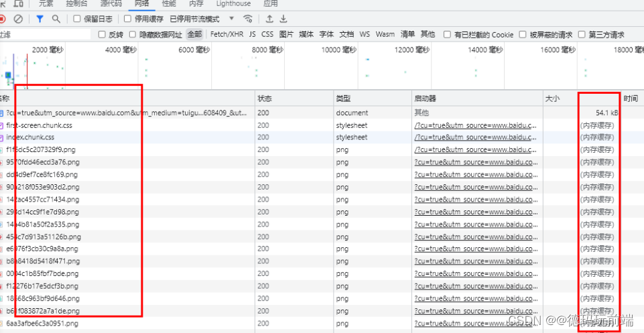Select the 全部 request type filter
The height and width of the screenshot is (333, 644).
pyautogui.click(x=195, y=34)
